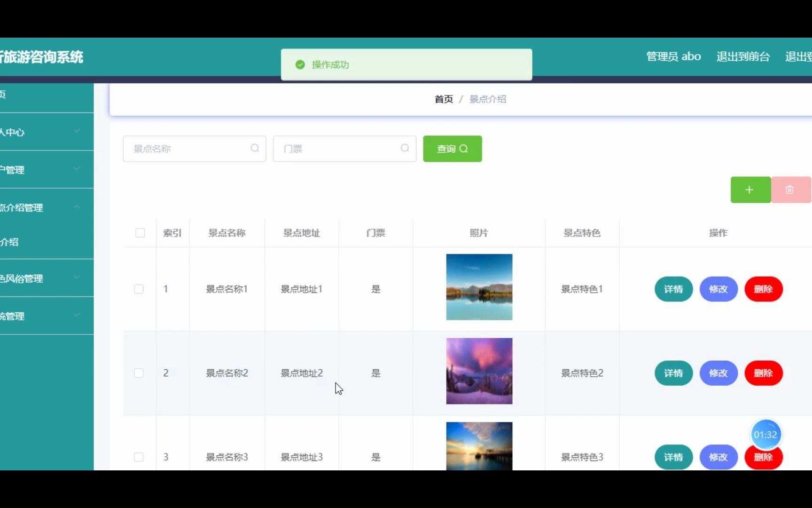Click the pink batch delete trash button
The image size is (812, 508).
pyautogui.click(x=791, y=190)
